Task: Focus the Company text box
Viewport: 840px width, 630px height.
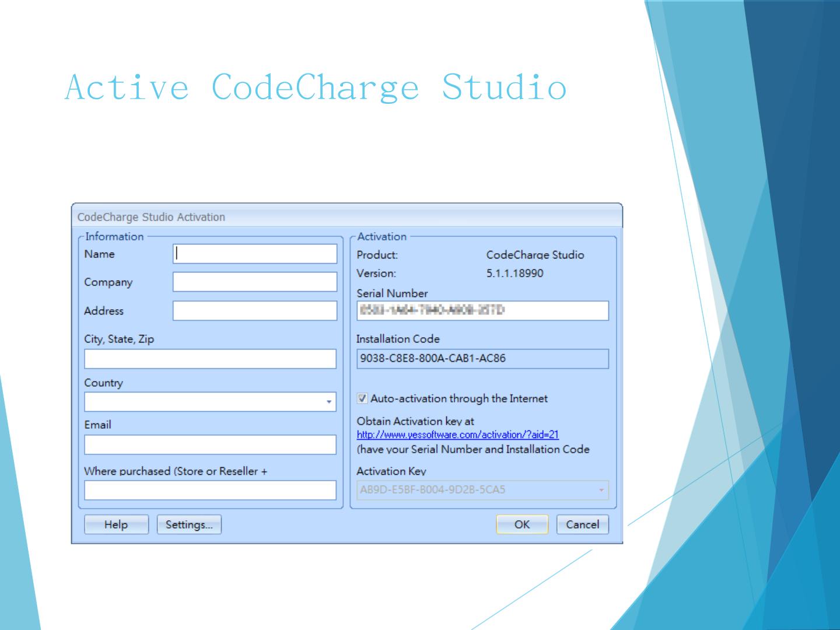Action: (x=255, y=282)
